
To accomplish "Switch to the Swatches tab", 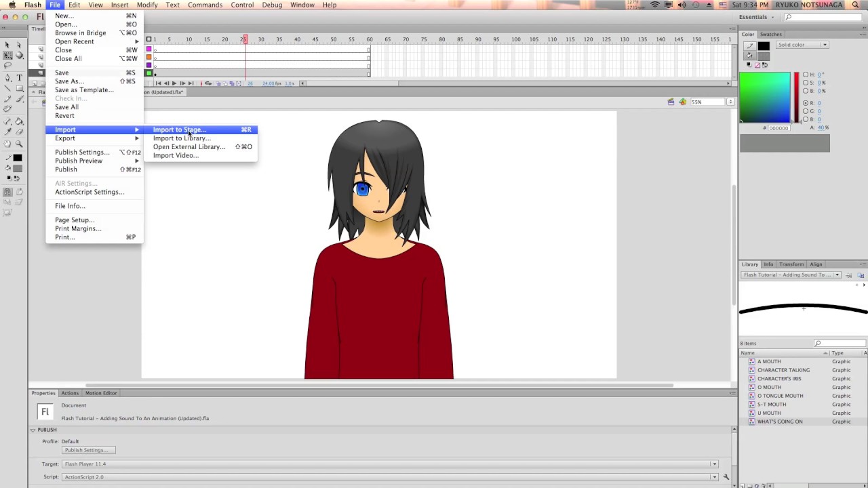I will click(x=770, y=34).
